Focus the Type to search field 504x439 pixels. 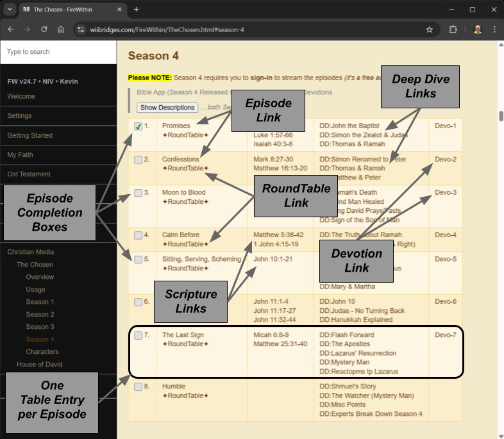58,52
